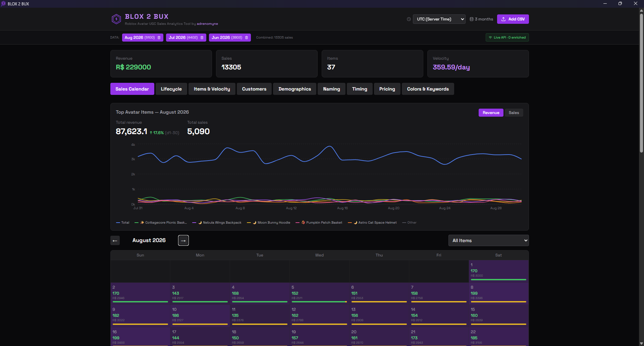Image resolution: width=644 pixels, height=346 pixels.
Task: Open the Colors & Keywords tab
Action: point(428,89)
